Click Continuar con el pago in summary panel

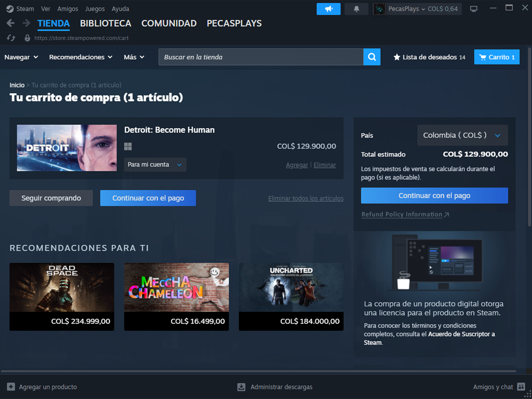pos(435,196)
